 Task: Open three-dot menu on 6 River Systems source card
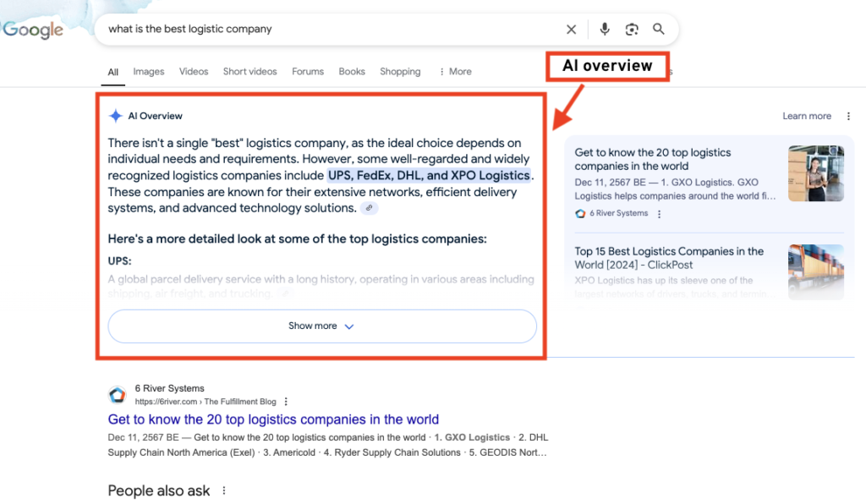(x=659, y=214)
